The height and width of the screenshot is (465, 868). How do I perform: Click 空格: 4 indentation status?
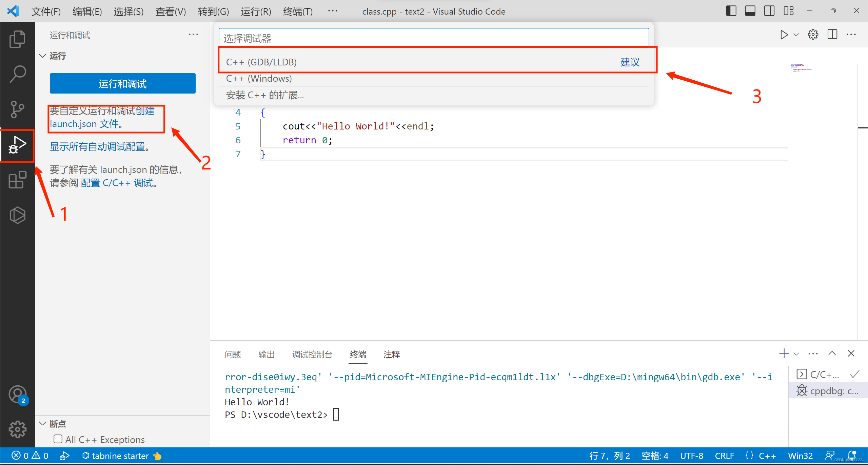[x=655, y=456]
